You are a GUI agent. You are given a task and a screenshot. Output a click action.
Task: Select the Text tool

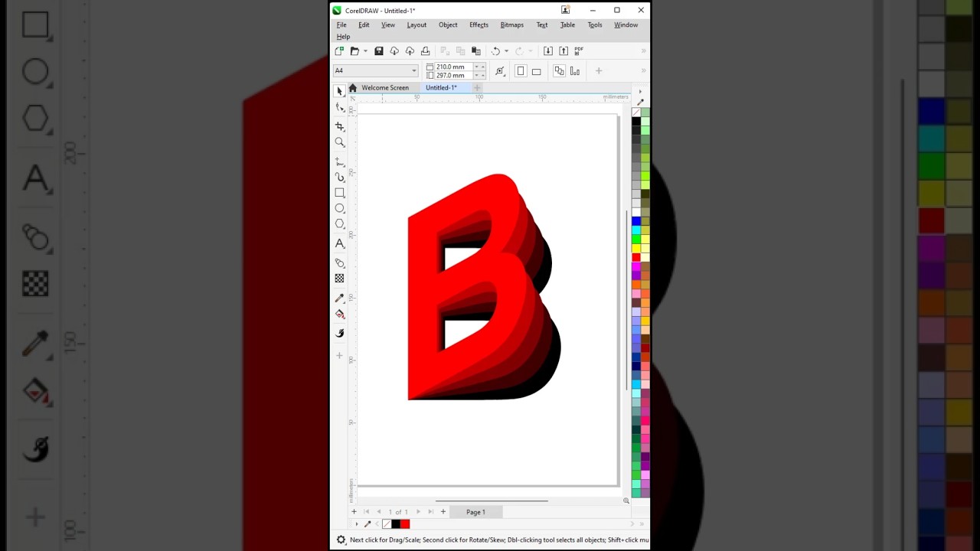(340, 243)
